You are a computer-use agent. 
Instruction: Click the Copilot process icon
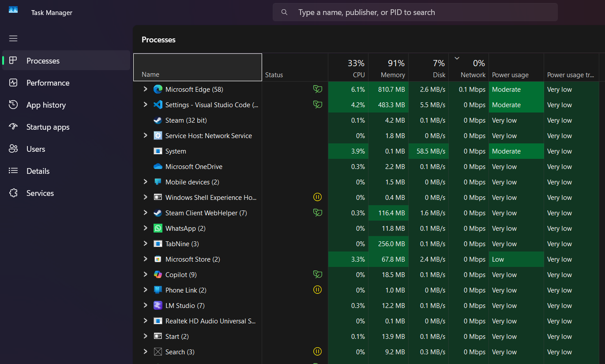(158, 275)
